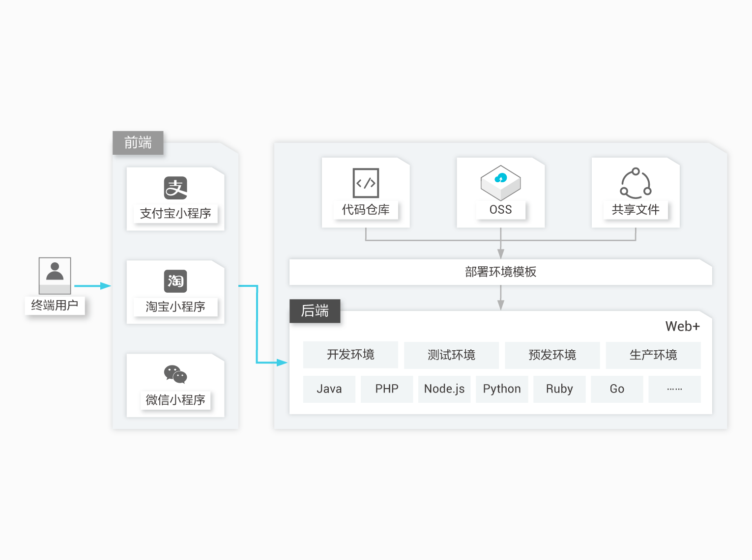Select the Taobao mini program icon
752x560 pixels.
(175, 281)
